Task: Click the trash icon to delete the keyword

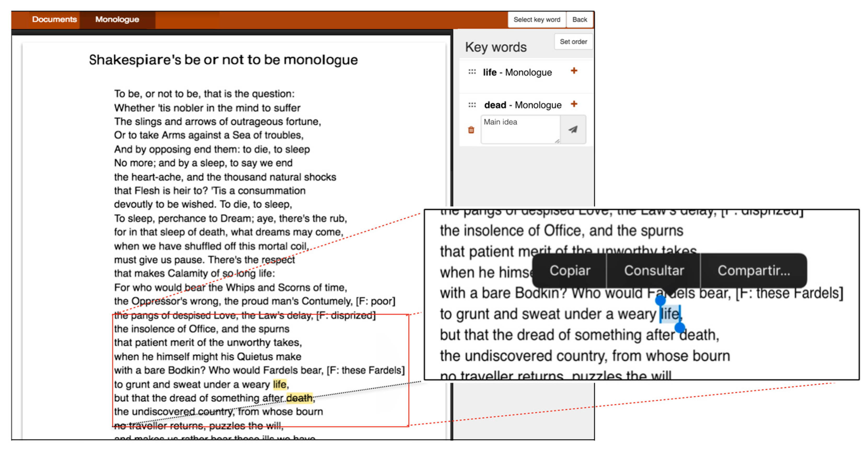Action: tap(471, 130)
